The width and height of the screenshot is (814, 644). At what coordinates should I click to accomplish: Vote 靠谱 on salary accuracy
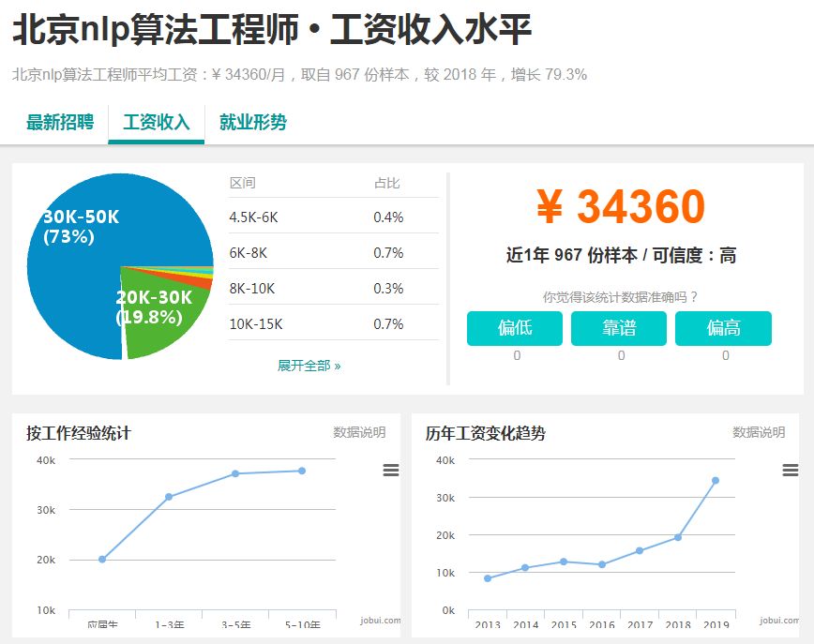[x=619, y=328]
